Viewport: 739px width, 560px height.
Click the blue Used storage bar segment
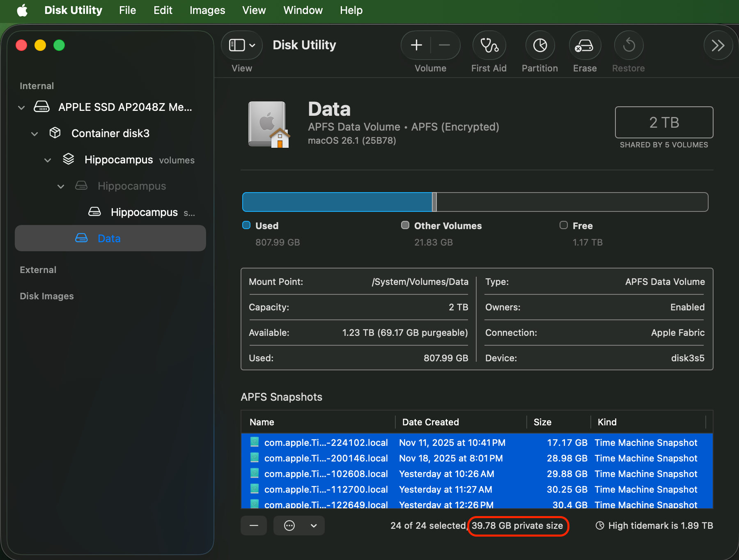[x=337, y=202]
